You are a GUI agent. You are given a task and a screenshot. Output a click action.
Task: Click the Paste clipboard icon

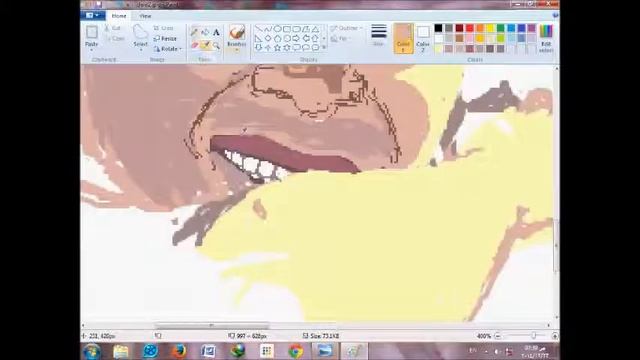91,32
